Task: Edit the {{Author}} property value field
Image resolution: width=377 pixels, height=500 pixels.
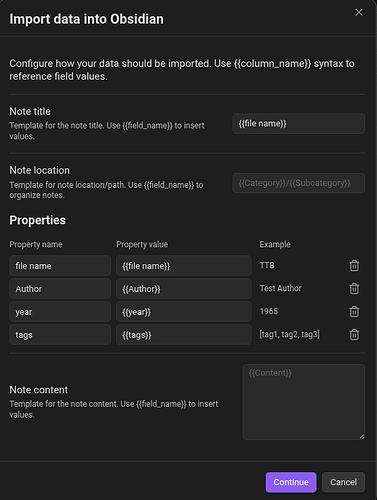Action: 184,289
